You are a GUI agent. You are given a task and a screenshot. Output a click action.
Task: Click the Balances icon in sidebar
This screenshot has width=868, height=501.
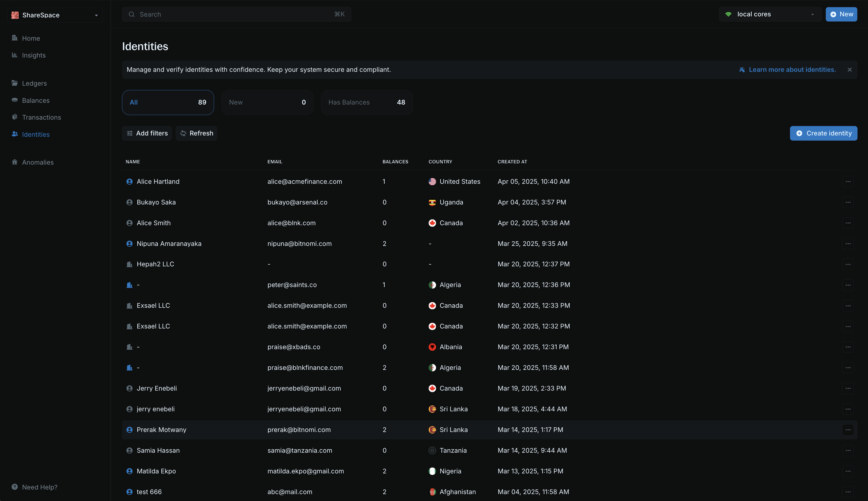pyautogui.click(x=15, y=100)
